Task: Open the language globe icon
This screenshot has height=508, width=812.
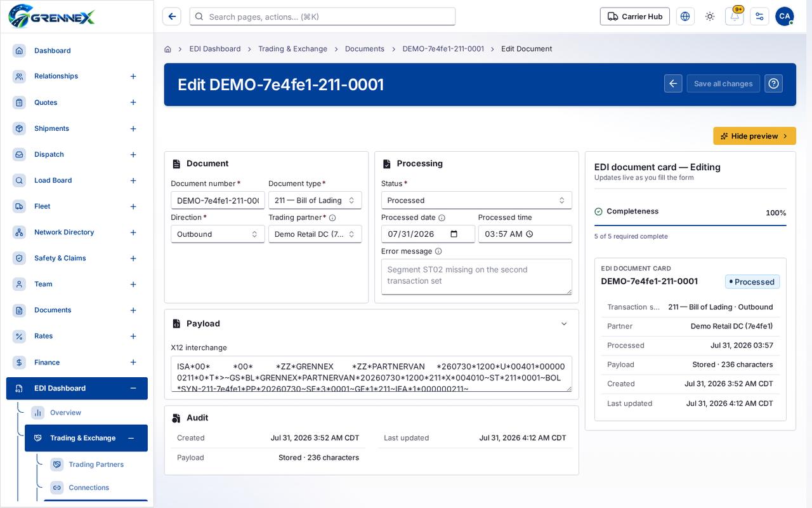Action: [685, 17]
